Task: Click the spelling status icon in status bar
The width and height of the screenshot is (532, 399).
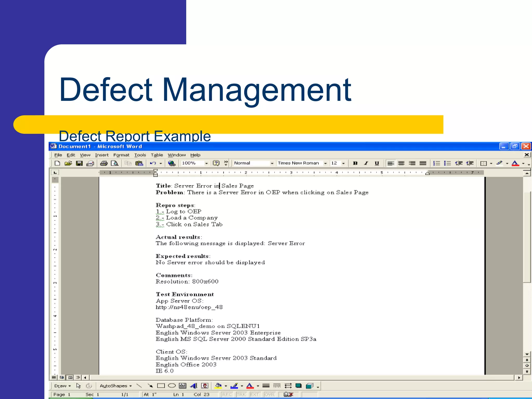Action: pyautogui.click(x=288, y=394)
